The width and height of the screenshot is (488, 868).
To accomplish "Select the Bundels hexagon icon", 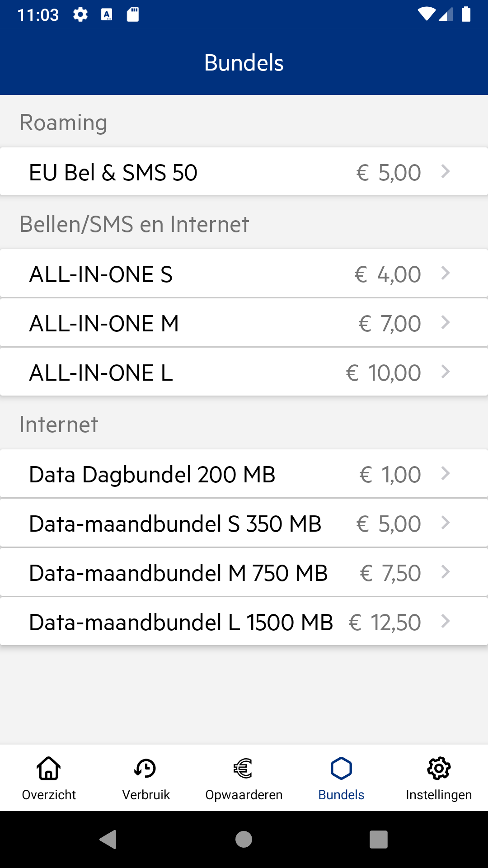I will click(341, 768).
